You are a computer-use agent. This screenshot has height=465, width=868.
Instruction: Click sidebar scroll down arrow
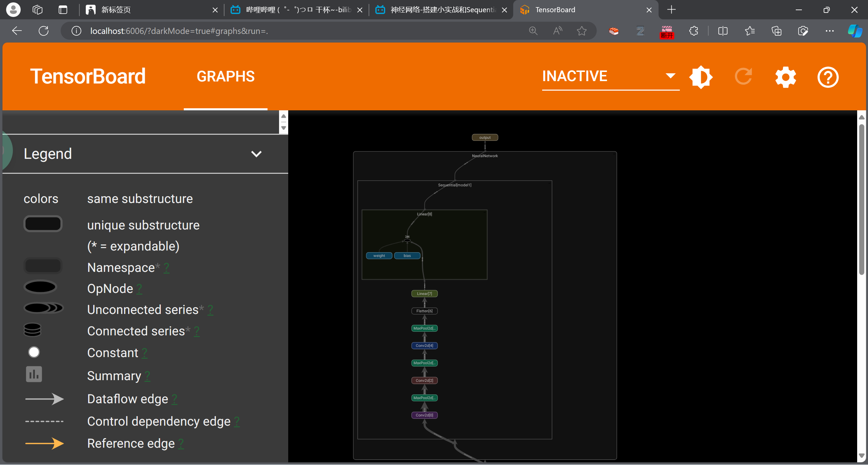283,128
